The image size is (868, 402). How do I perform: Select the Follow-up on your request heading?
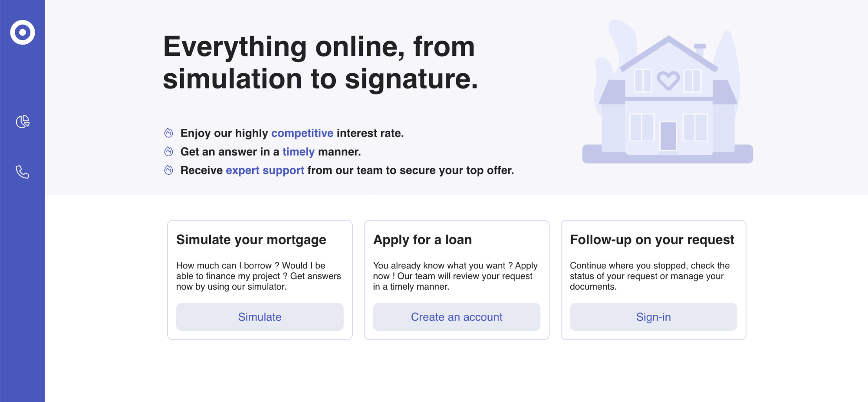click(652, 240)
